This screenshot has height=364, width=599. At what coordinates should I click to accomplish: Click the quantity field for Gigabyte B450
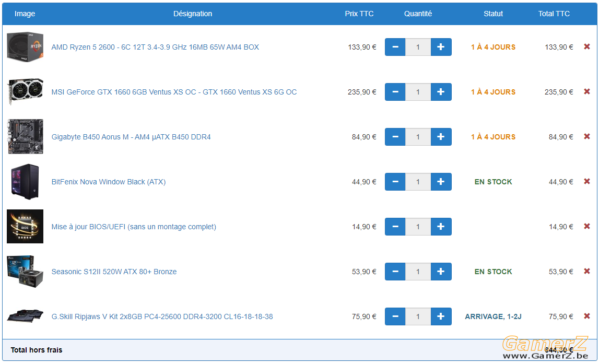point(418,137)
